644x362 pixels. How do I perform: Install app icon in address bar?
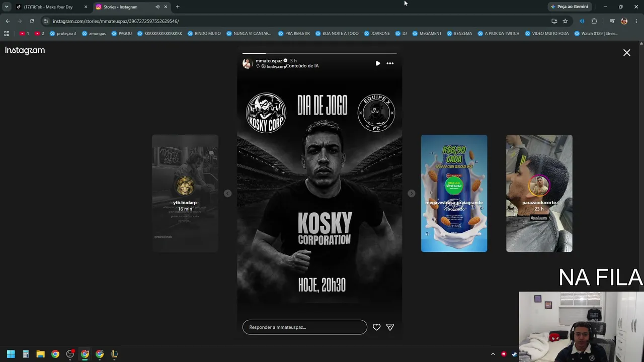pyautogui.click(x=554, y=21)
